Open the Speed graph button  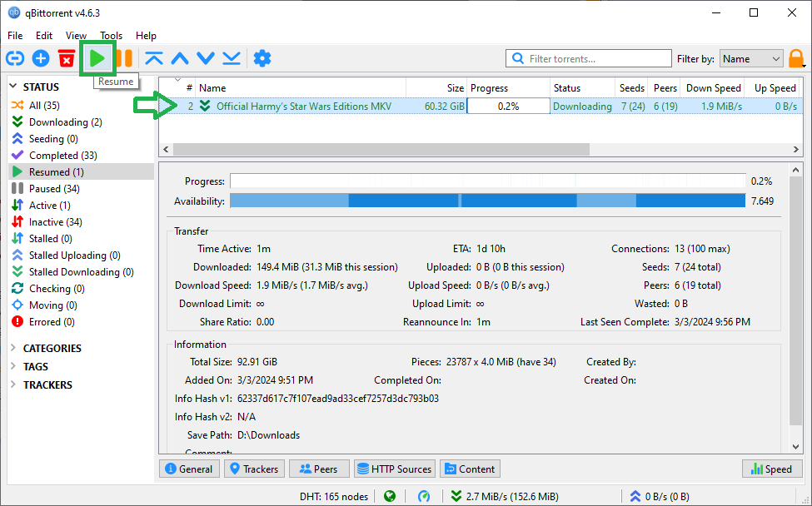[x=771, y=469]
